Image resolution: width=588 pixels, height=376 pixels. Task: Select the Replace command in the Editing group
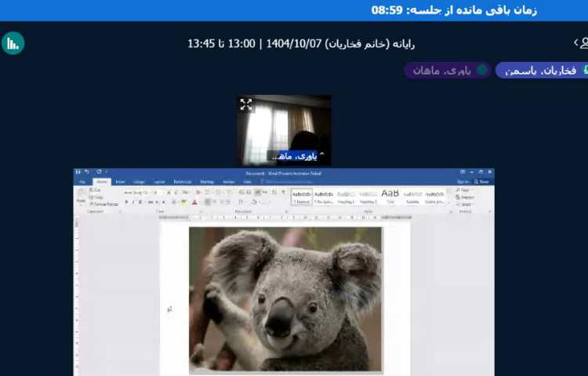click(x=466, y=197)
